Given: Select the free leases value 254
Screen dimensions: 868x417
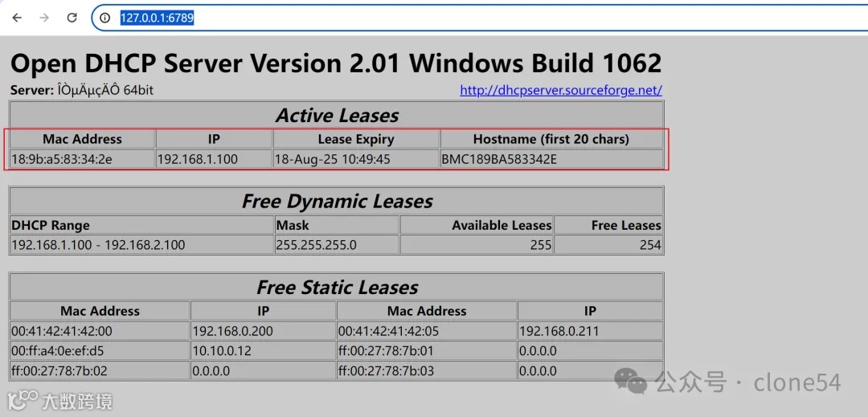Looking at the screenshot, I should point(650,244).
